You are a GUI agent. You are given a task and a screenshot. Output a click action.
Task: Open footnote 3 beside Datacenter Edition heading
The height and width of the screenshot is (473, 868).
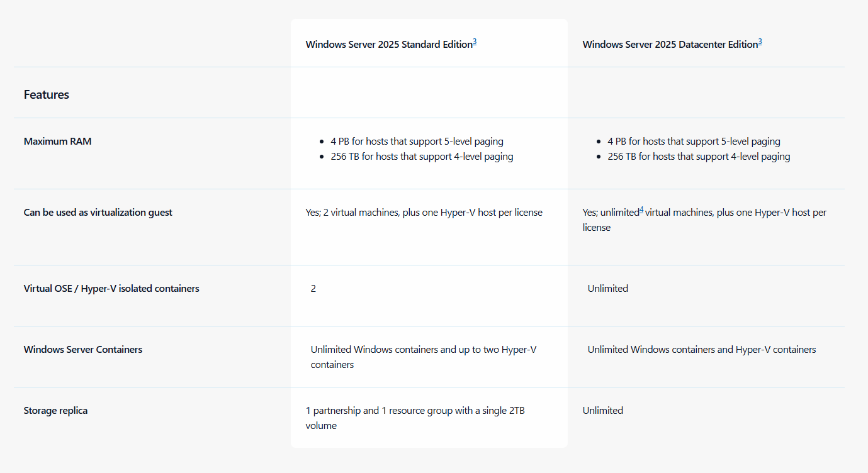(x=760, y=42)
